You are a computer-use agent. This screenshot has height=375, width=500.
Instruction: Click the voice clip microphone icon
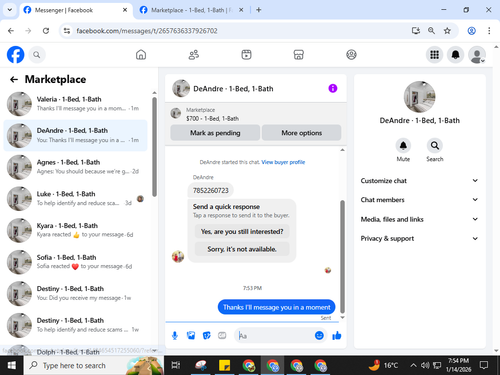point(175,336)
